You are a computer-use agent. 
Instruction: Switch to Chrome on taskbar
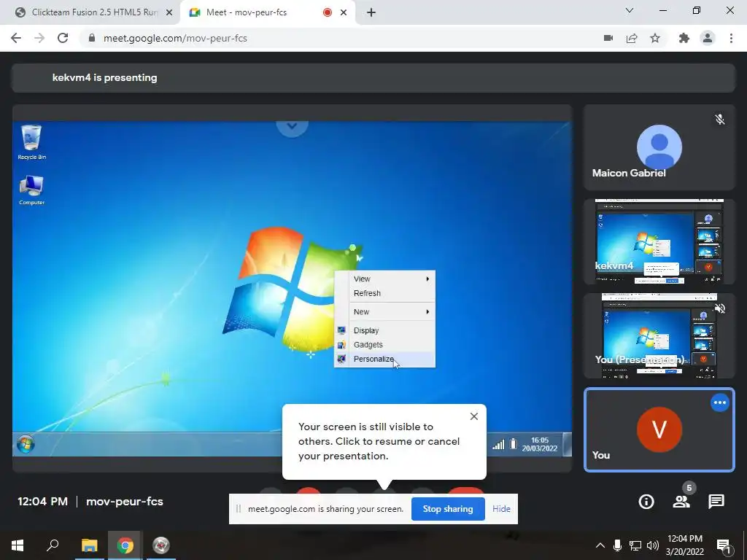(x=125, y=545)
